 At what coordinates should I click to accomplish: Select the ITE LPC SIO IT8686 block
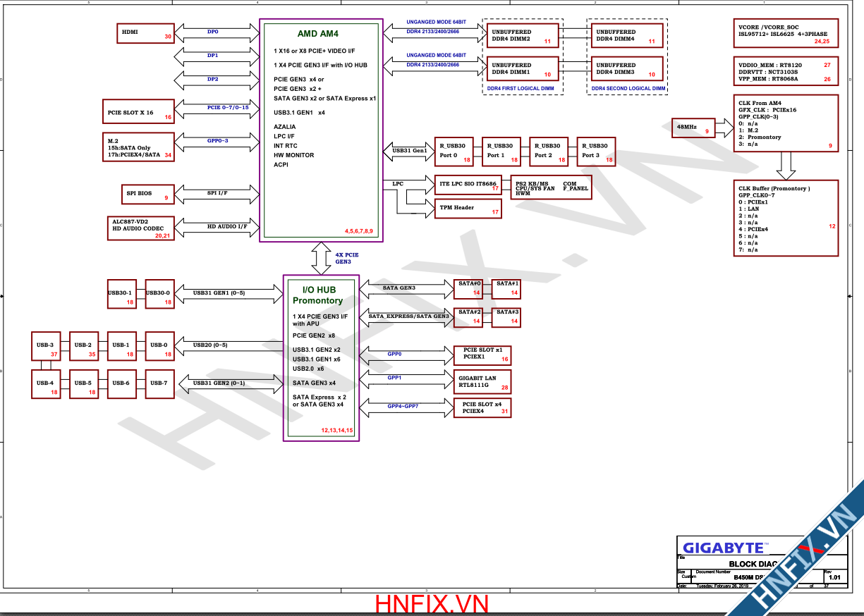click(466, 185)
